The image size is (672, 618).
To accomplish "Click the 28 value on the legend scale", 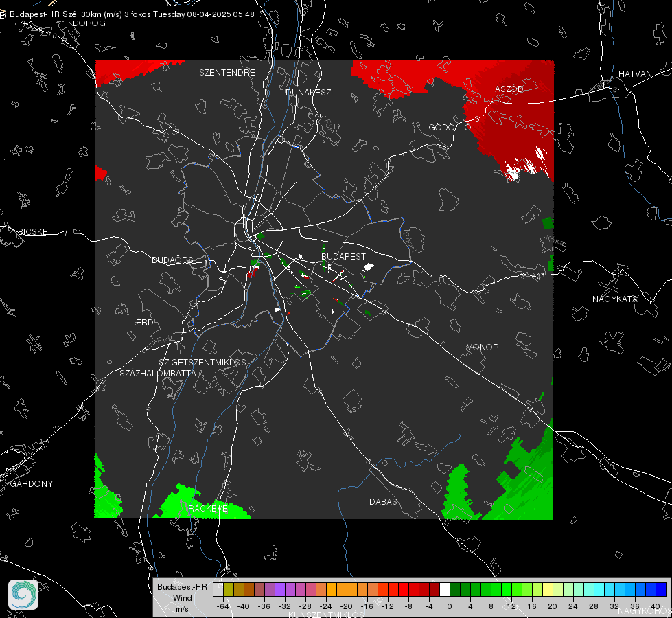I will point(594,606).
